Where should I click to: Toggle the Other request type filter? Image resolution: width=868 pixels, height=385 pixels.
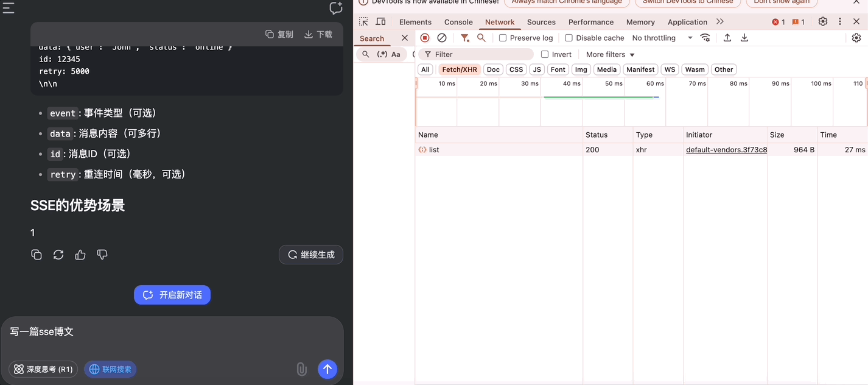pyautogui.click(x=724, y=69)
